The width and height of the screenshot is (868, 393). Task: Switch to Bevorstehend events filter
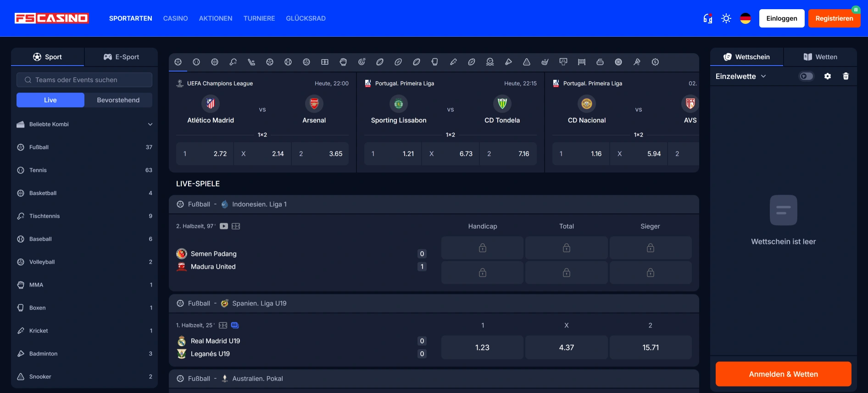(118, 100)
